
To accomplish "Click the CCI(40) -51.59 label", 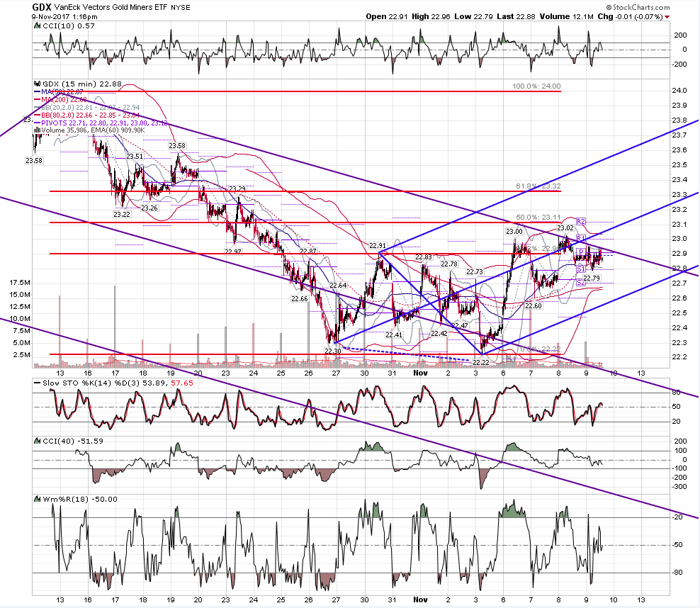I will 73,441.
